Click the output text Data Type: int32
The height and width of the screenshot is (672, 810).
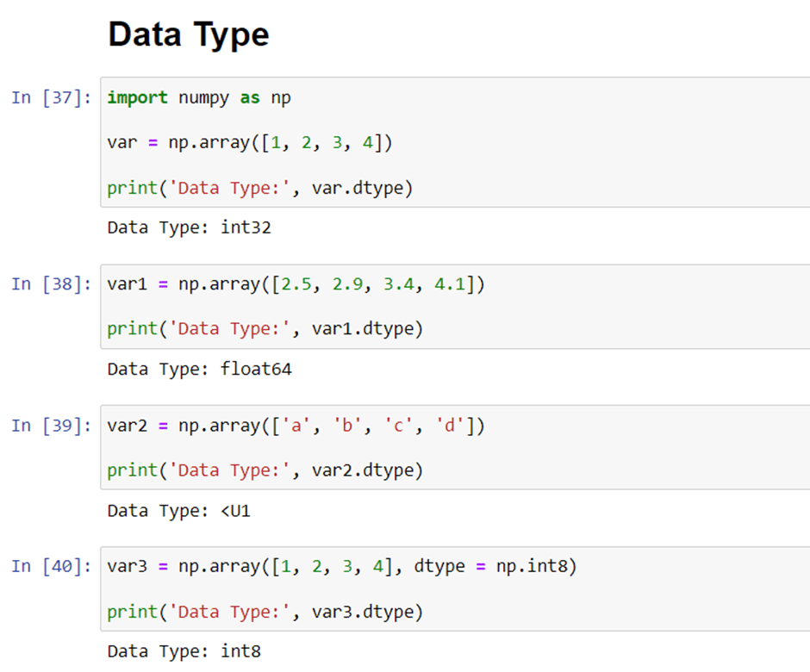tap(189, 227)
